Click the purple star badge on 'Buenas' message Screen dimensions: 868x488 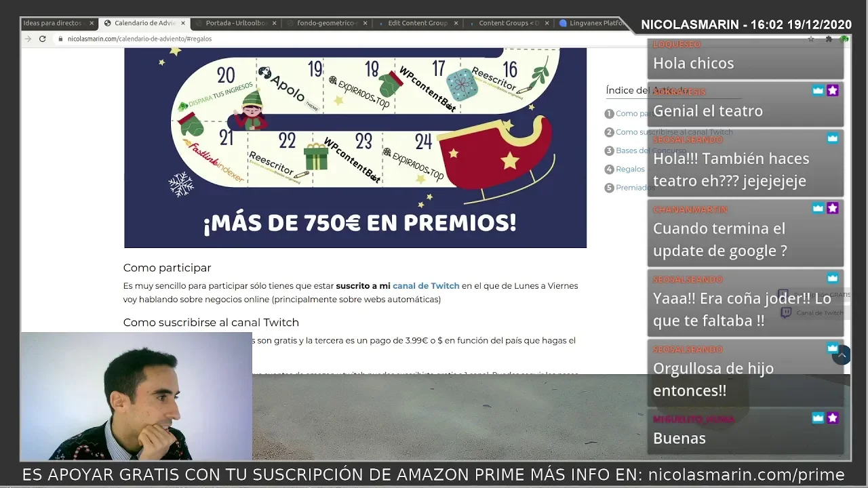tap(833, 418)
